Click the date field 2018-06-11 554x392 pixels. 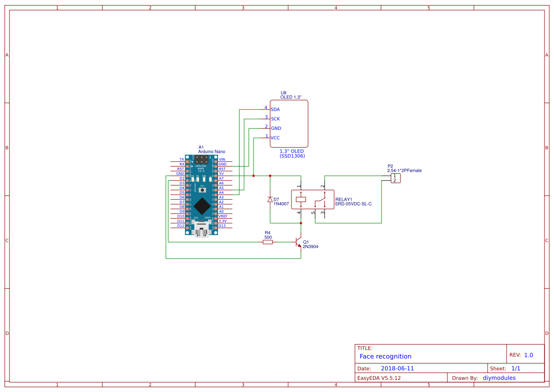(397, 368)
